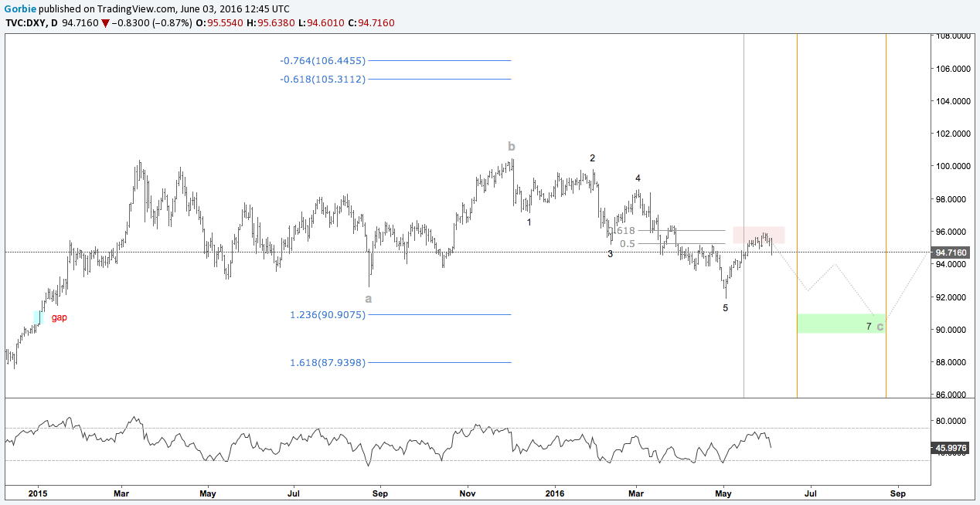Click the wave 4 label
The image size is (980, 505).
point(638,178)
